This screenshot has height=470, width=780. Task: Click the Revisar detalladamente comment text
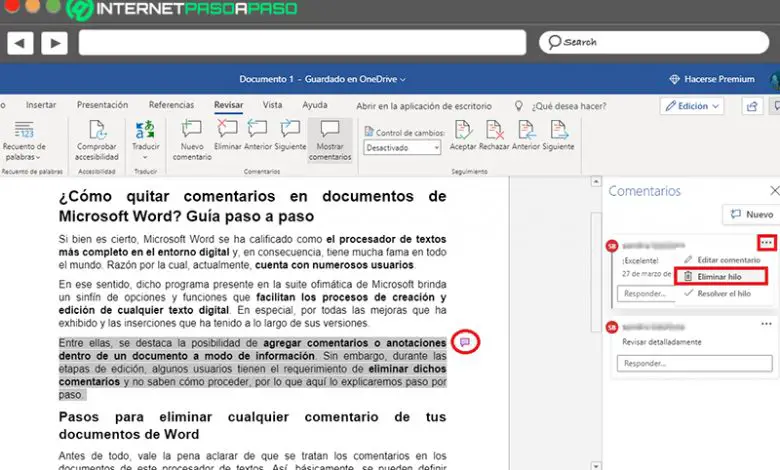tap(662, 342)
